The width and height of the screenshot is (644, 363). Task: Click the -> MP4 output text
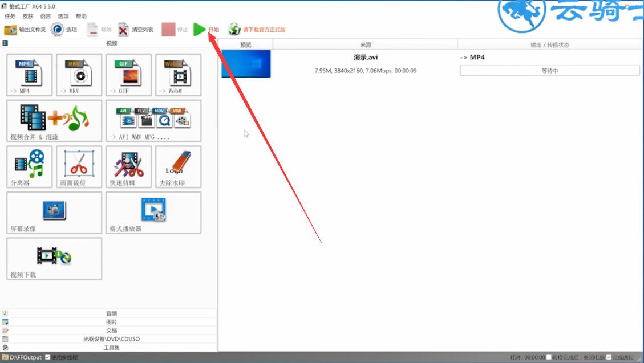pos(472,58)
